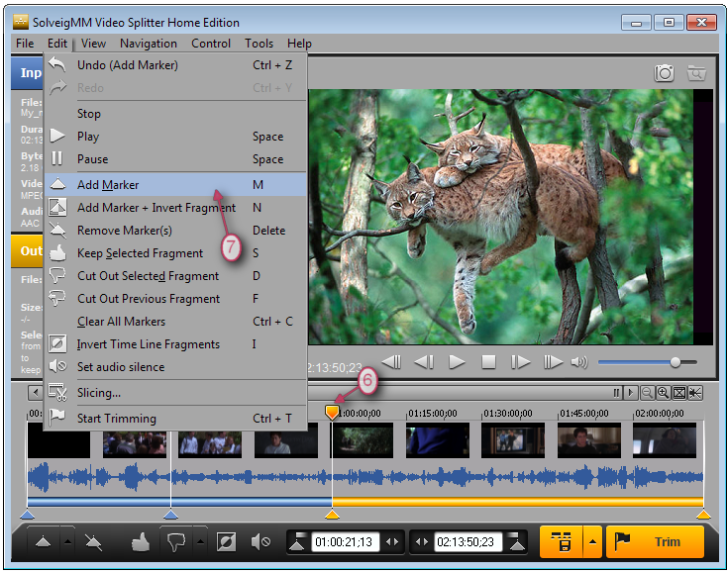Open the Navigation menu

149,44
